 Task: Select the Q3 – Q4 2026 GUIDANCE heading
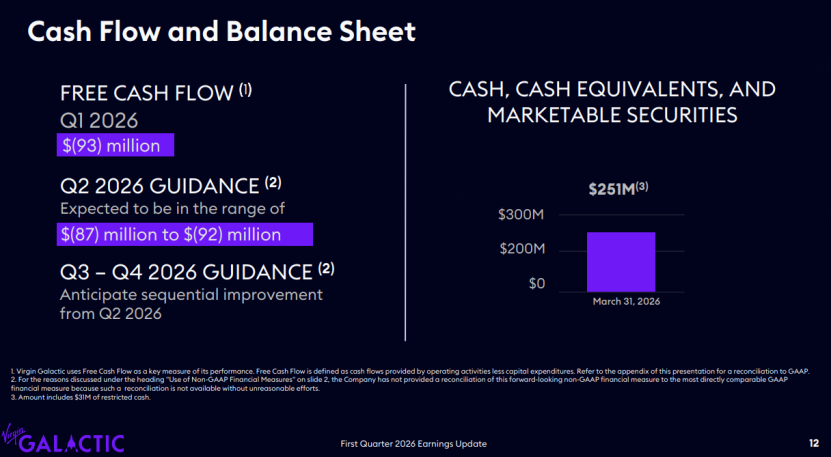[x=198, y=271]
